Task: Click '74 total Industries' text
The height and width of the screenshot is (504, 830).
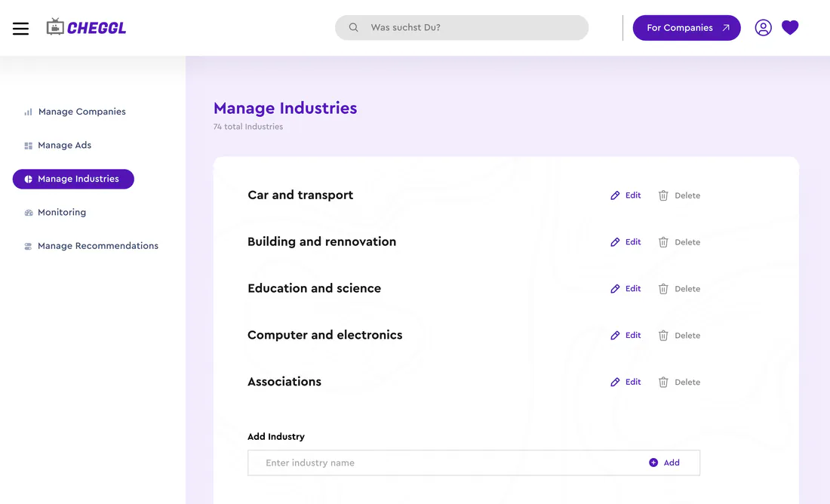Action: [248, 127]
